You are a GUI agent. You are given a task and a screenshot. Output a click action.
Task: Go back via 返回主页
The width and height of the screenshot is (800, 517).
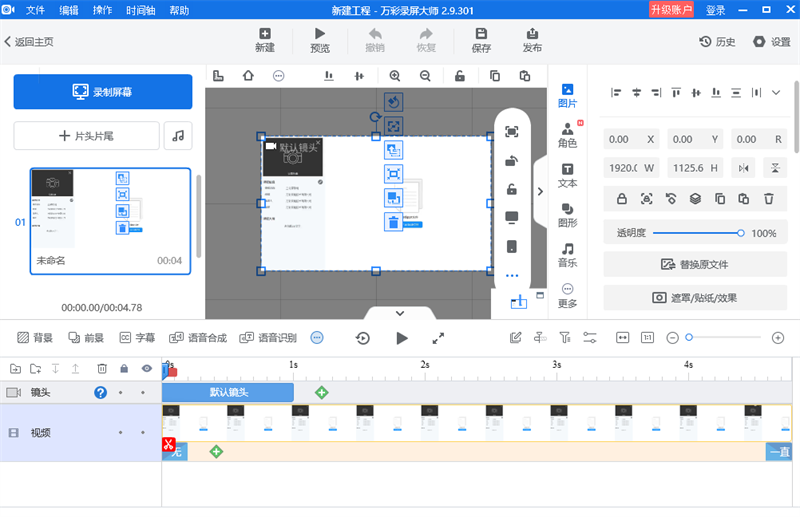tap(29, 42)
